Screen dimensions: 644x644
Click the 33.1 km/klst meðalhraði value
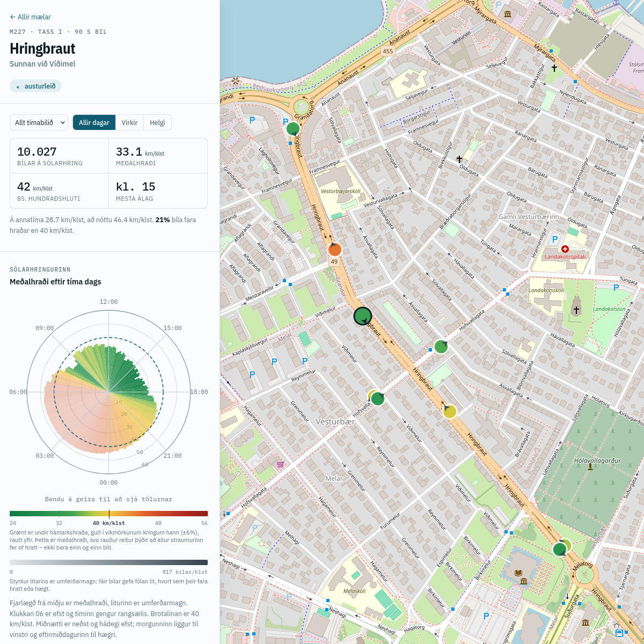[140, 152]
